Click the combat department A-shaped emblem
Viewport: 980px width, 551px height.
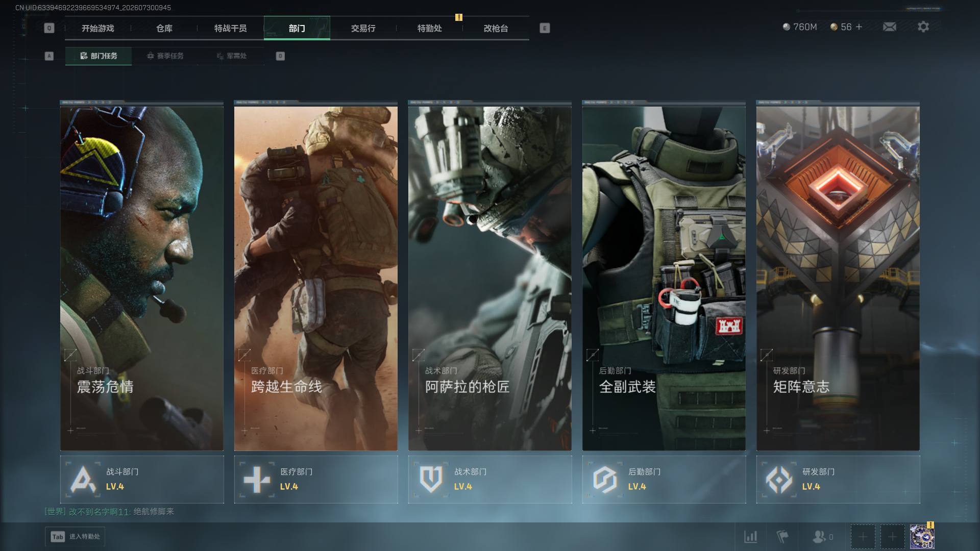pos(83,480)
